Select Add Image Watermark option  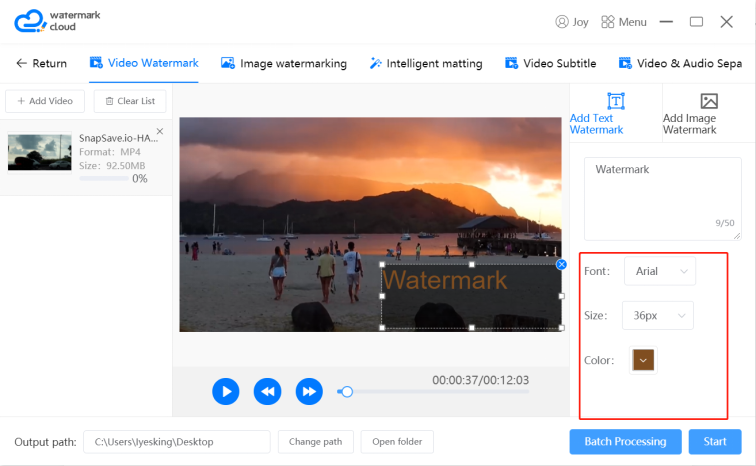tap(708, 113)
